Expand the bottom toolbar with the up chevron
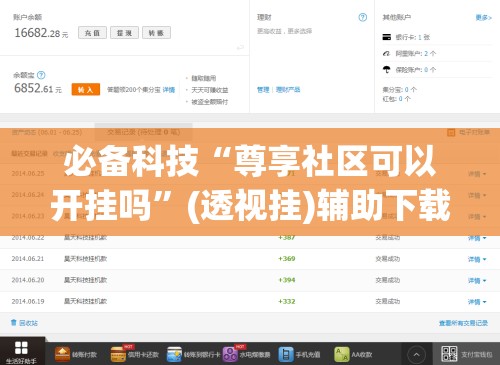 pyautogui.click(x=416, y=355)
